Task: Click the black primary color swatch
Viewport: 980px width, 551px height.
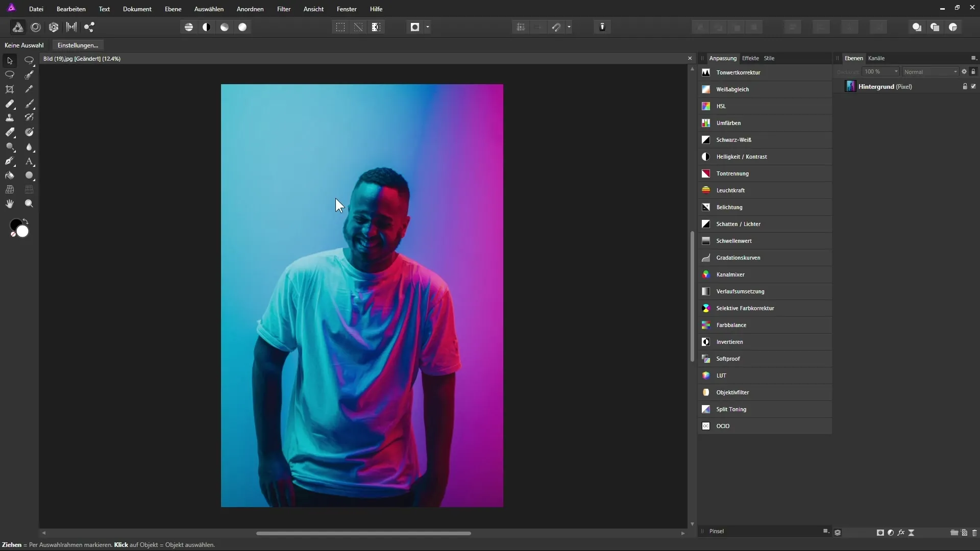Action: click(15, 224)
